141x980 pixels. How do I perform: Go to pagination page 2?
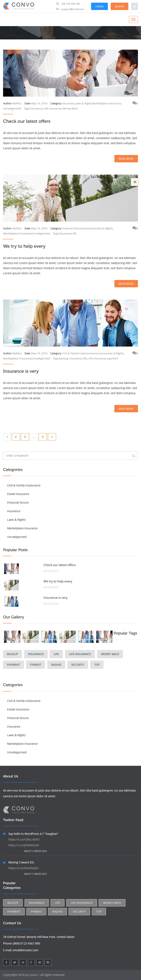click(x=16, y=437)
